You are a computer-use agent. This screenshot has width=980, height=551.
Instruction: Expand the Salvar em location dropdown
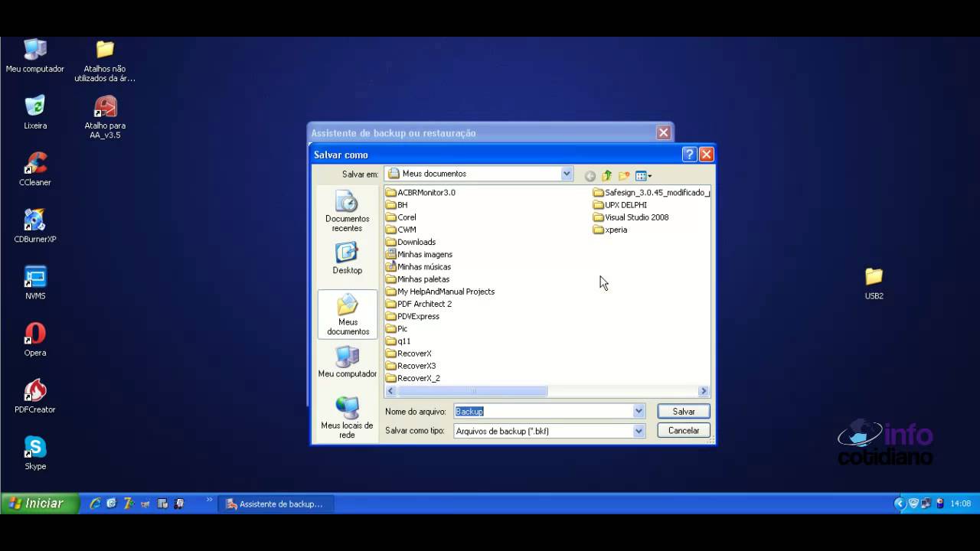(x=567, y=174)
